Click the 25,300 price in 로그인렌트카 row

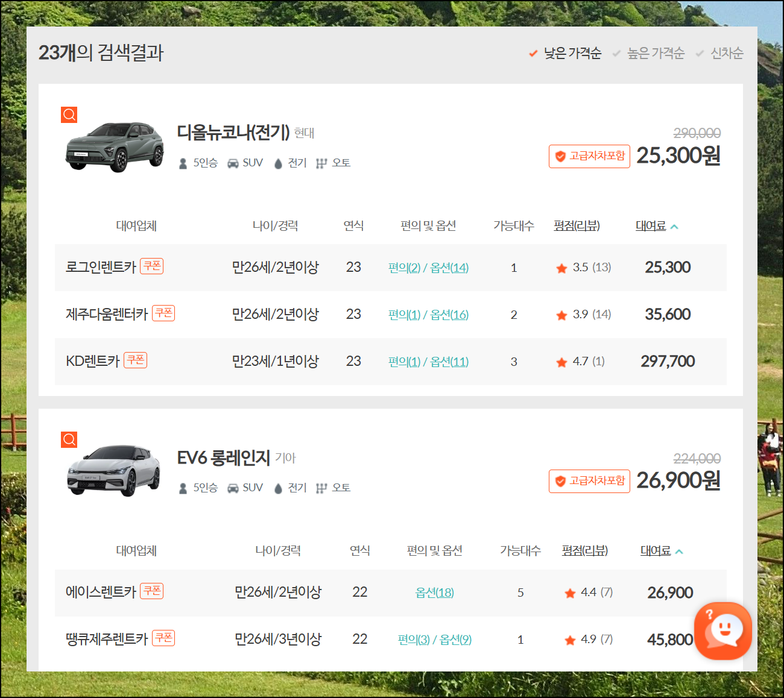pos(668,267)
